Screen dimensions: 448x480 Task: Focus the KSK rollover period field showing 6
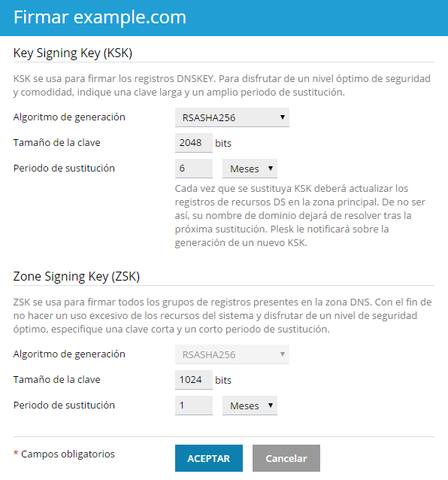[194, 169]
